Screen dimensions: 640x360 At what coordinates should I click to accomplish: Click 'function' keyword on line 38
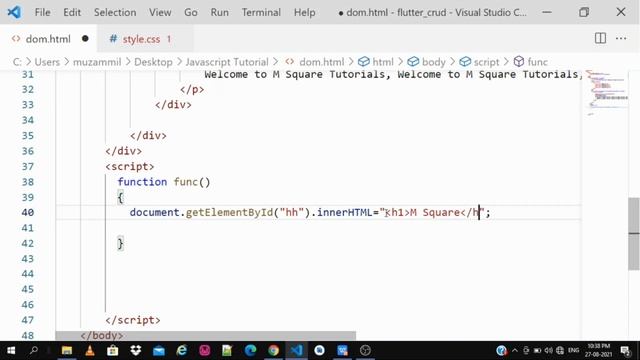(x=142, y=182)
